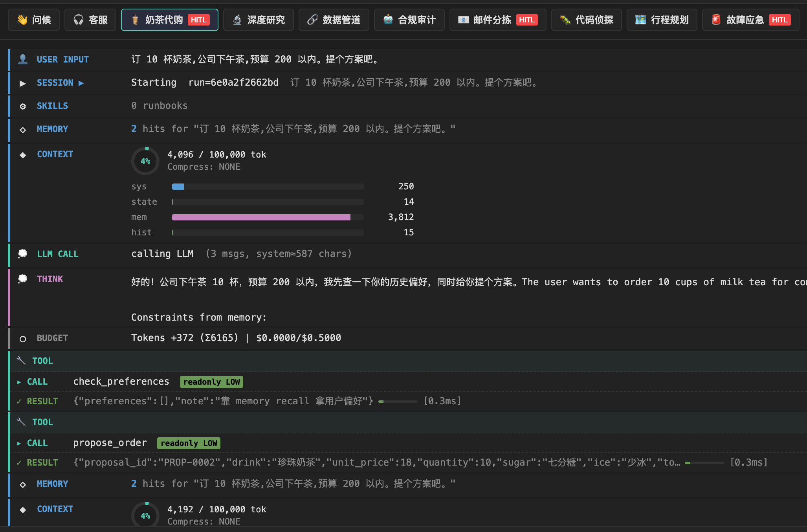Image resolution: width=807 pixels, height=532 pixels.
Task: Click the '0 runbooks' skills text
Action: pyautogui.click(x=159, y=106)
